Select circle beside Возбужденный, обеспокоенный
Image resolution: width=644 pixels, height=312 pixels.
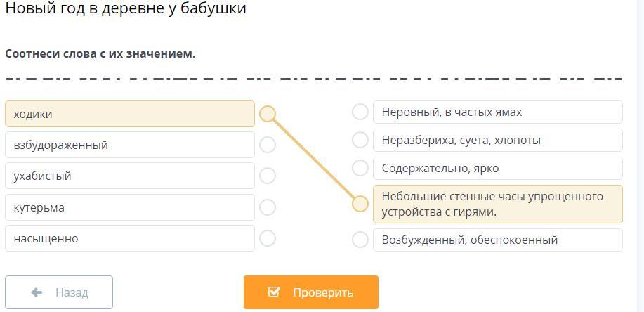click(360, 240)
